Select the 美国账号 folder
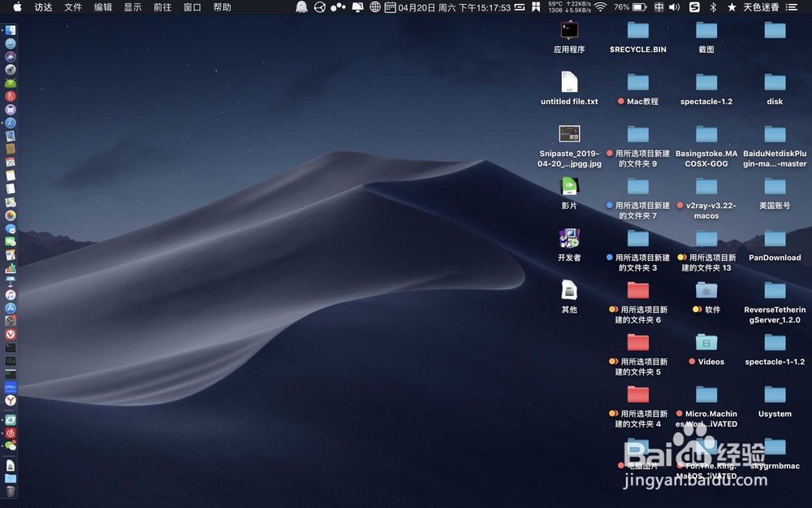812x508 pixels. pyautogui.click(x=775, y=193)
